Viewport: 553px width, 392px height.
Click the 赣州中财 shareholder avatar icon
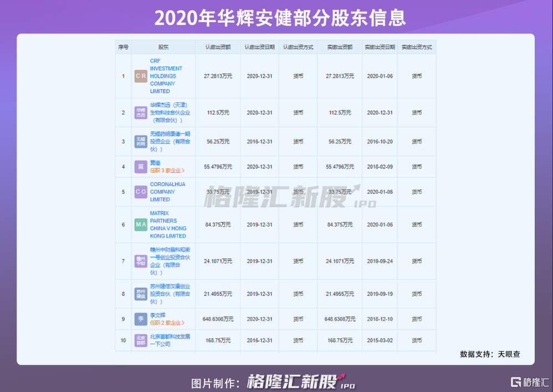tap(141, 261)
